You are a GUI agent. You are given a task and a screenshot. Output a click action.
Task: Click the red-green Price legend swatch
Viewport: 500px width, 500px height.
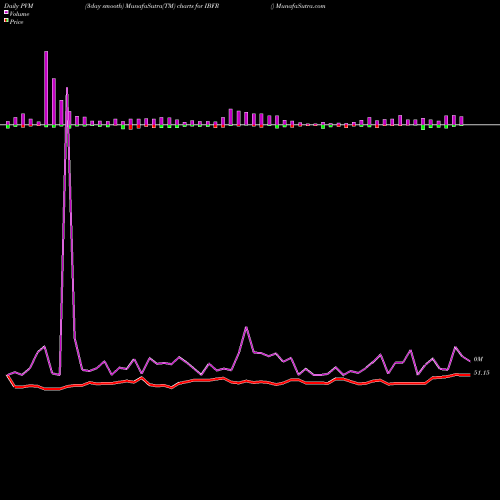[x=6, y=20]
